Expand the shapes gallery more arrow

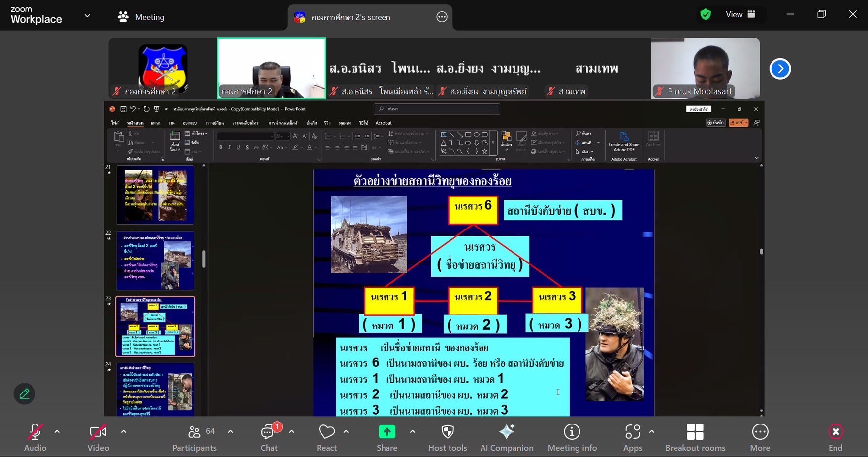493,143
